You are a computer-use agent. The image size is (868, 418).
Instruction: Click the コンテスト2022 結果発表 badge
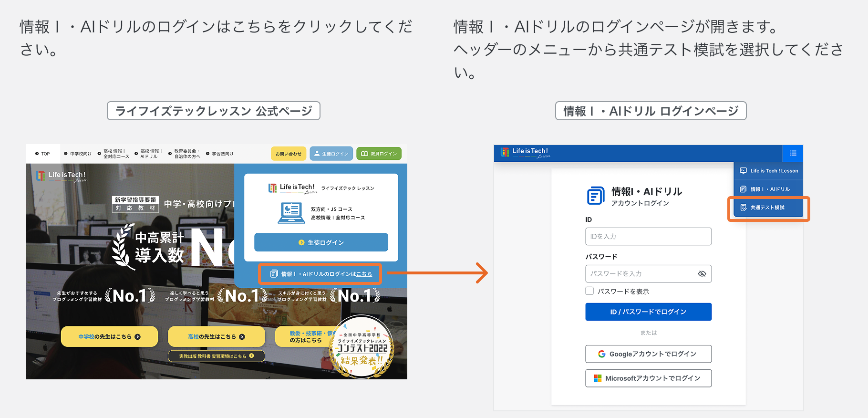click(362, 347)
